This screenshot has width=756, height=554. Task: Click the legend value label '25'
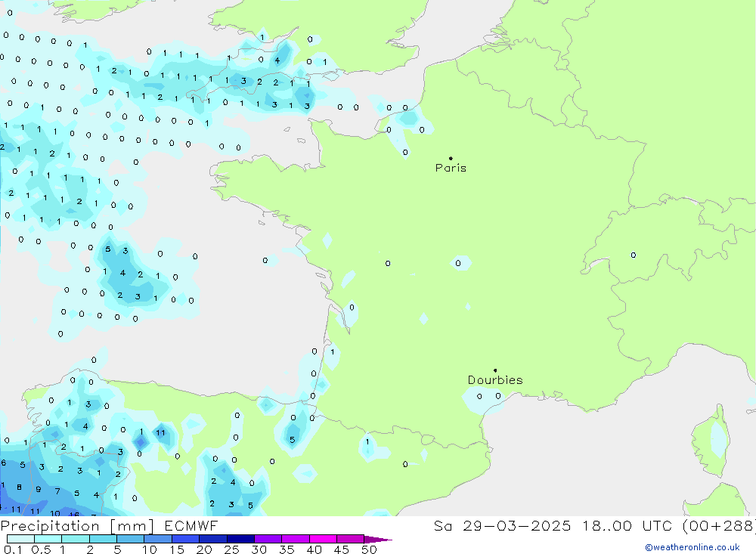coord(231,549)
